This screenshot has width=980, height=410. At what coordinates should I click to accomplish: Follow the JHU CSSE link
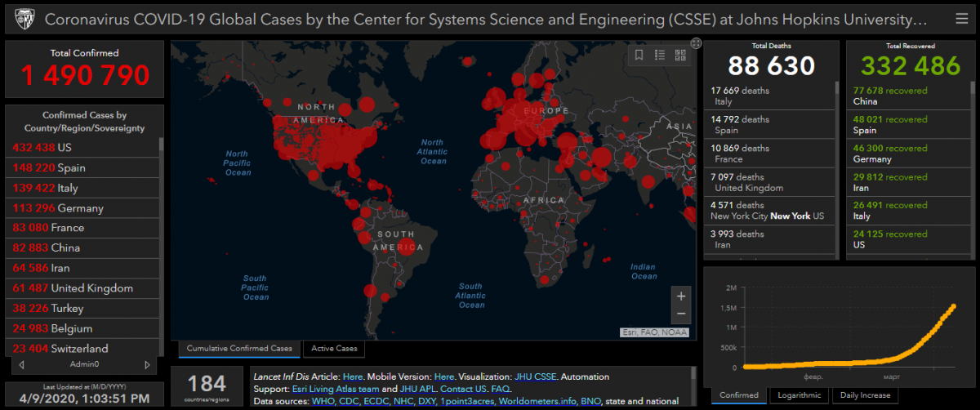[x=536, y=377]
